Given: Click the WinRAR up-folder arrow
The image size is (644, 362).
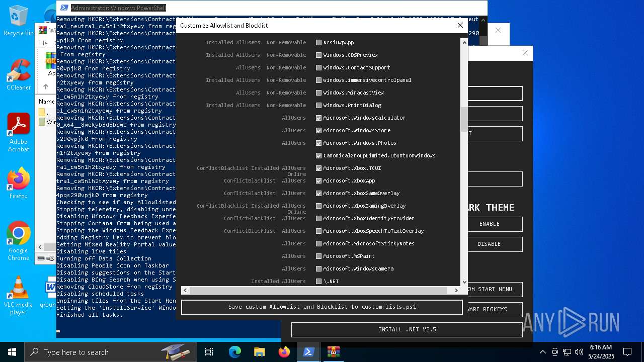Looking at the screenshot, I should (x=45, y=86).
